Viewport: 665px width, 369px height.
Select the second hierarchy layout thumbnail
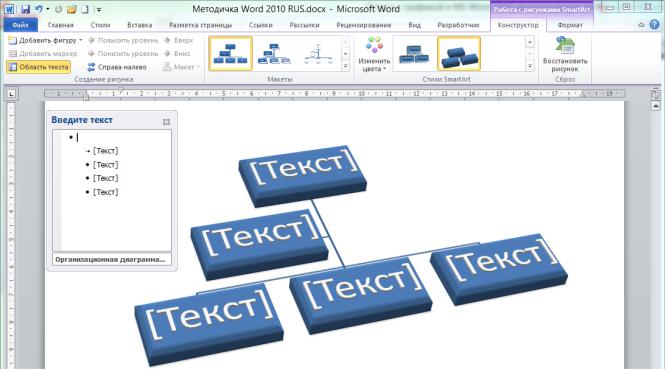click(x=274, y=53)
